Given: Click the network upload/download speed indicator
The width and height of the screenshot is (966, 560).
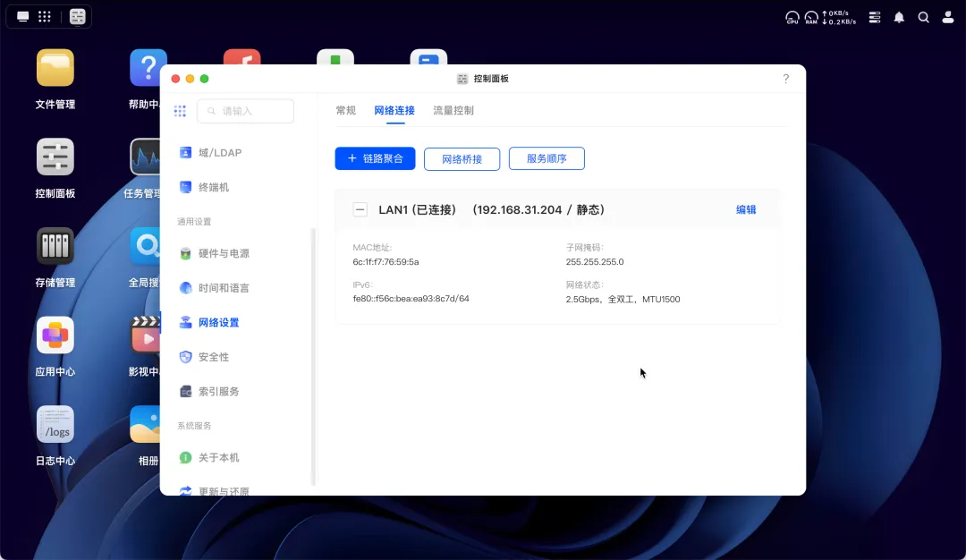Looking at the screenshot, I should click(x=839, y=17).
